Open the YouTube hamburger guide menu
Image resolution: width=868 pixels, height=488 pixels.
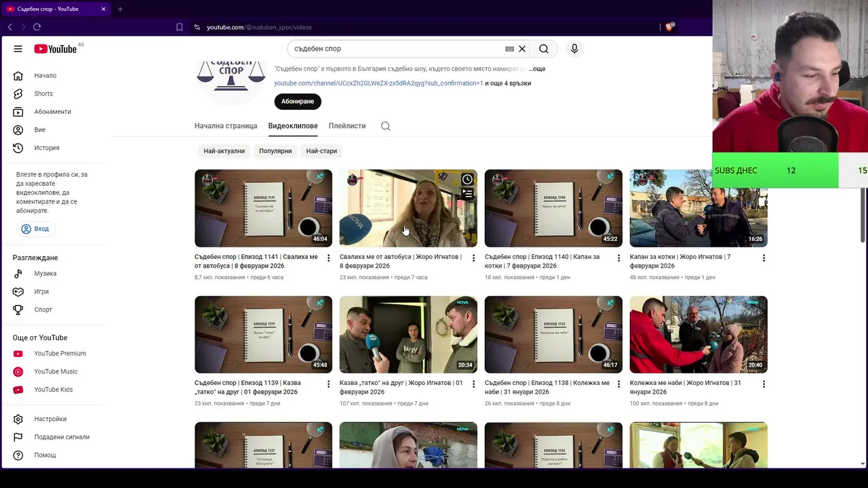[x=18, y=49]
